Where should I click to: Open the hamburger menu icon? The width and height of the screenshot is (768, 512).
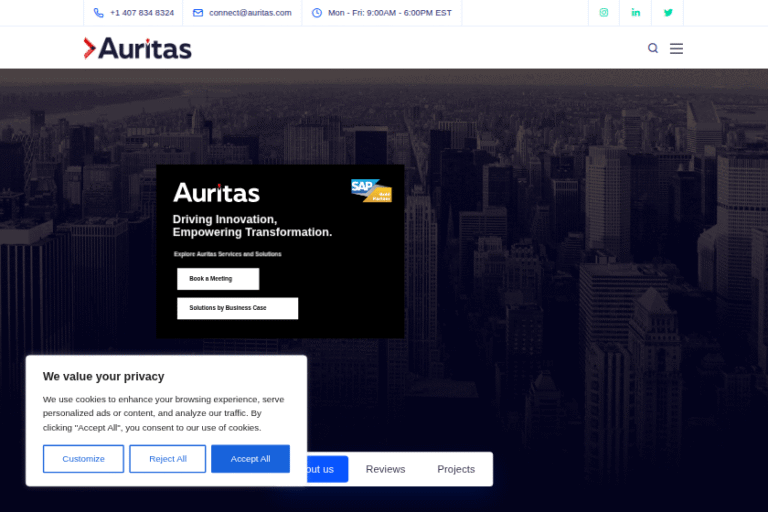(676, 48)
